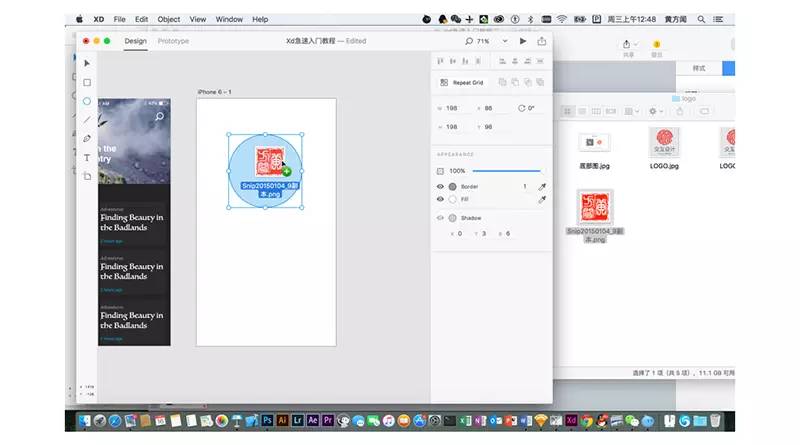Open the View menu
The height and width of the screenshot is (445, 800).
198,19
